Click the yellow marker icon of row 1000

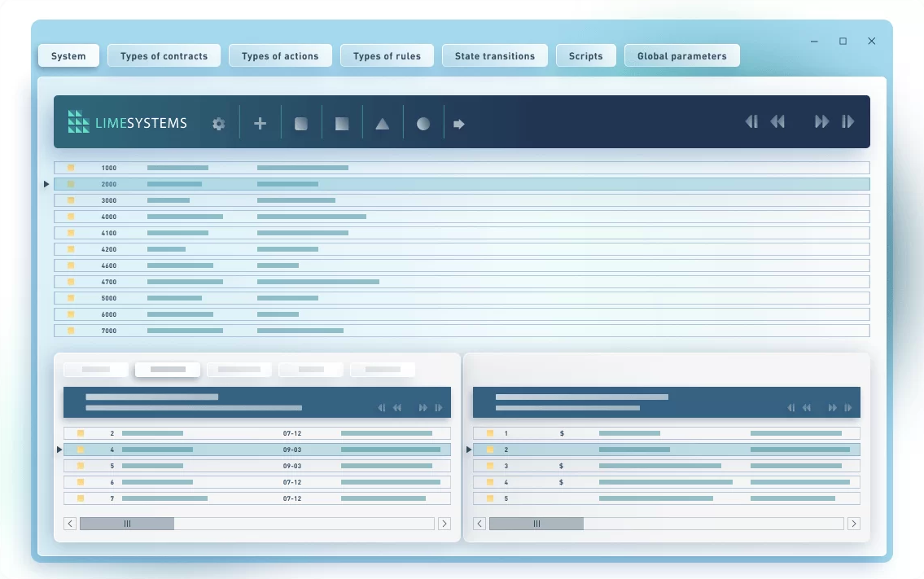[71, 168]
